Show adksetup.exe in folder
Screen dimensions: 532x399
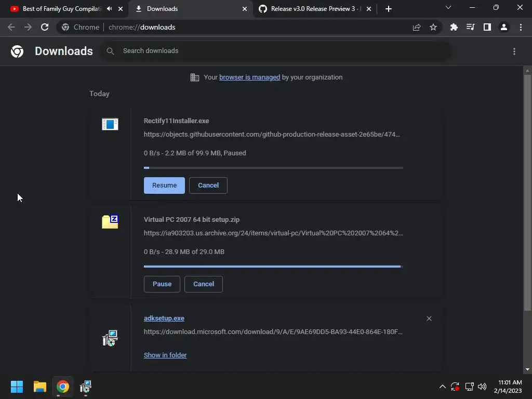165,355
